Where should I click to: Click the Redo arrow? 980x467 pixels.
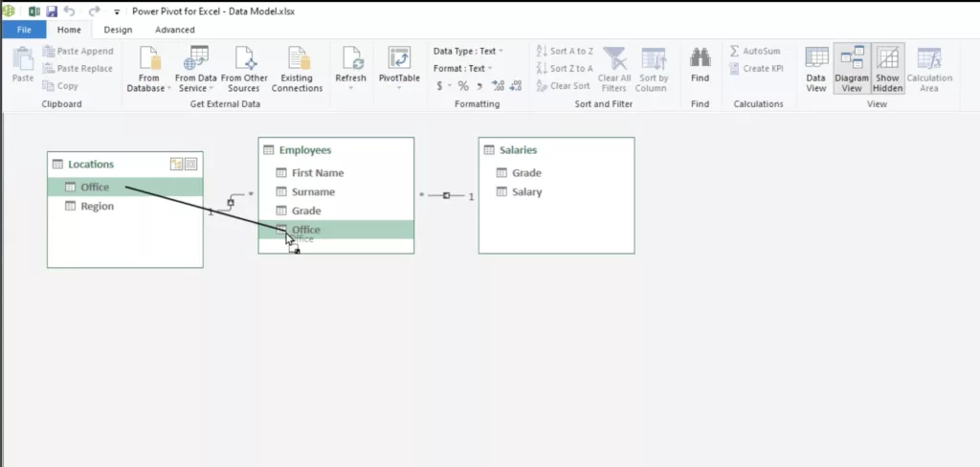pos(94,11)
